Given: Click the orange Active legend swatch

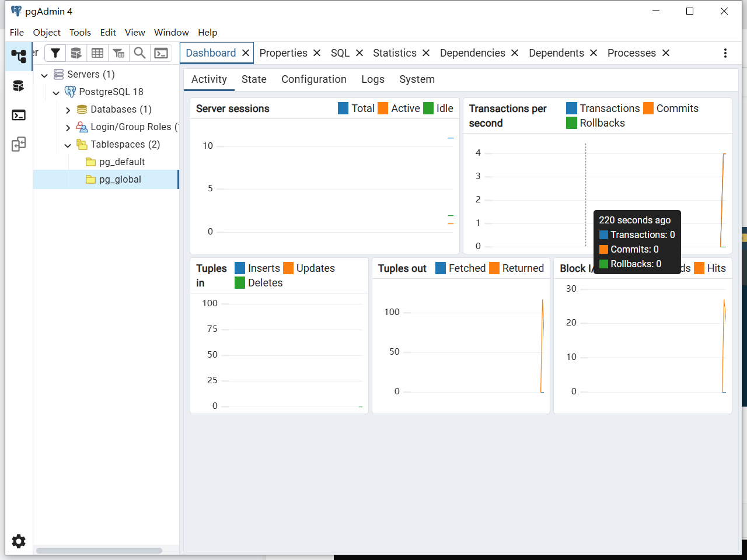Looking at the screenshot, I should [x=383, y=108].
